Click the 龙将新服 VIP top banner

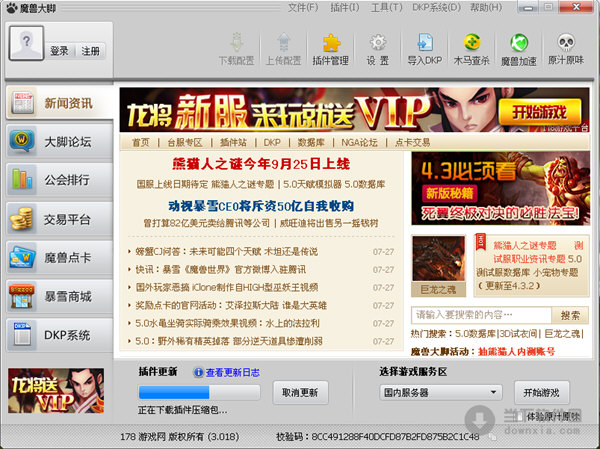(354, 110)
